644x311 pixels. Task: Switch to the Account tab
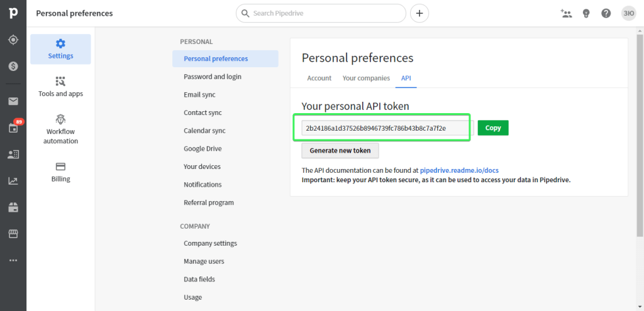319,78
